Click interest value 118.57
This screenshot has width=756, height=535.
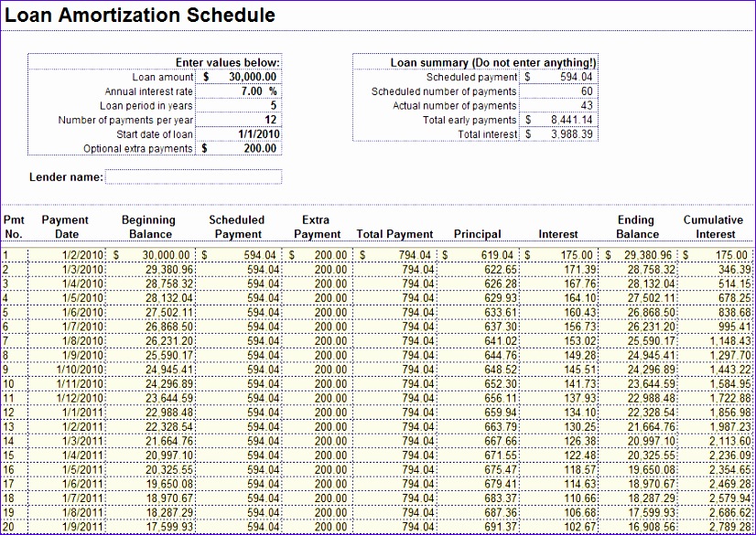pos(580,469)
